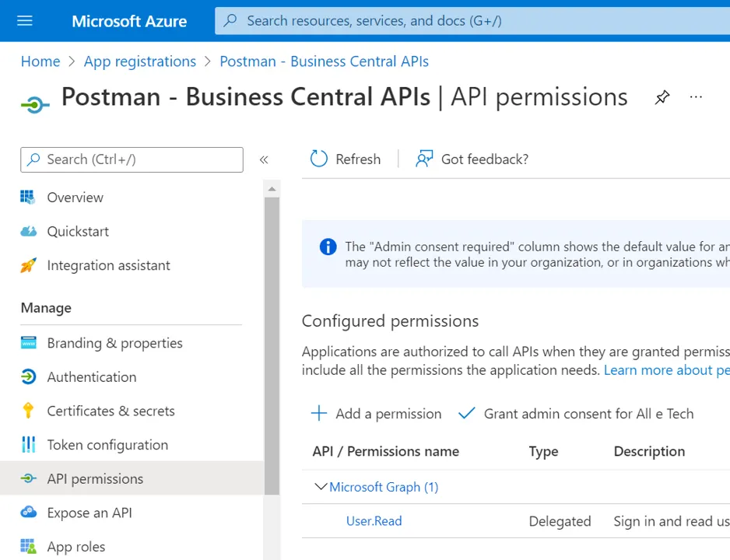Pin the API permissions page
The width and height of the screenshot is (730, 560).
(662, 97)
